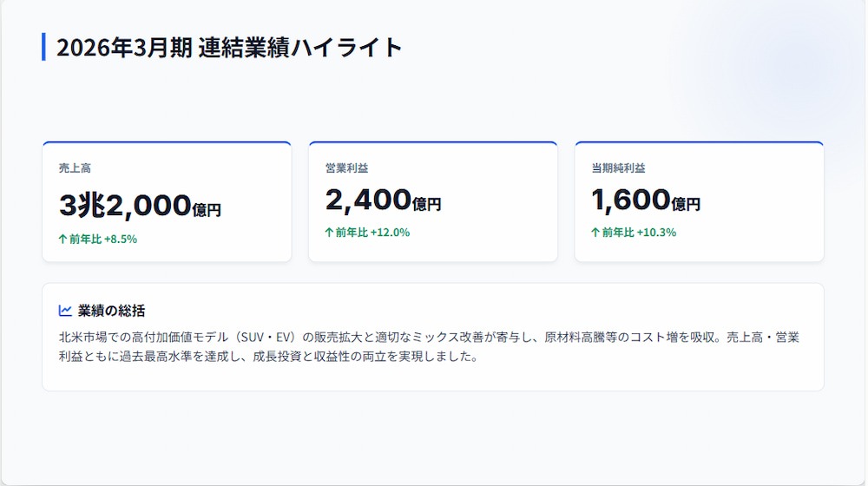This screenshot has width=868, height=486.
Task: Click the 前年比 +12.0% text
Action: pos(372,233)
